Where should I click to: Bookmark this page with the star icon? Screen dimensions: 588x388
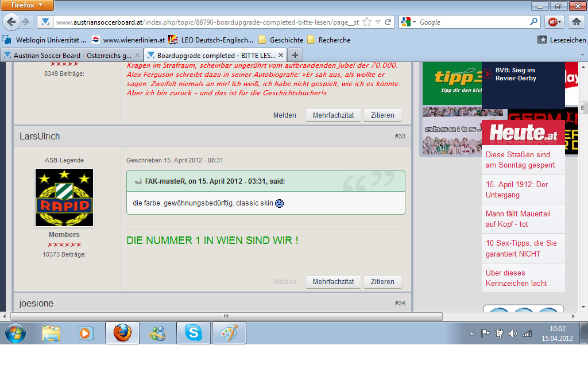[x=367, y=22]
